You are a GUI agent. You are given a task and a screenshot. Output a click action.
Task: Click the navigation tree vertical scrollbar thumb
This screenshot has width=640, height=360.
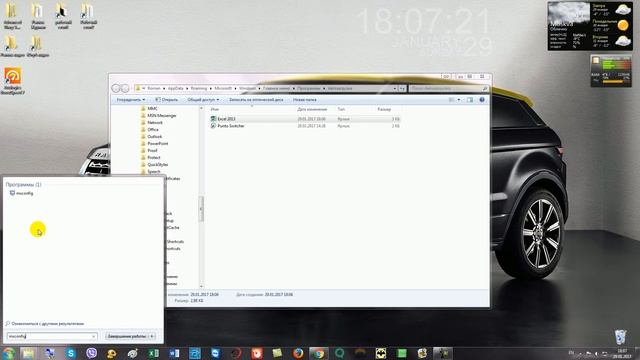pyautogui.click(x=201, y=209)
